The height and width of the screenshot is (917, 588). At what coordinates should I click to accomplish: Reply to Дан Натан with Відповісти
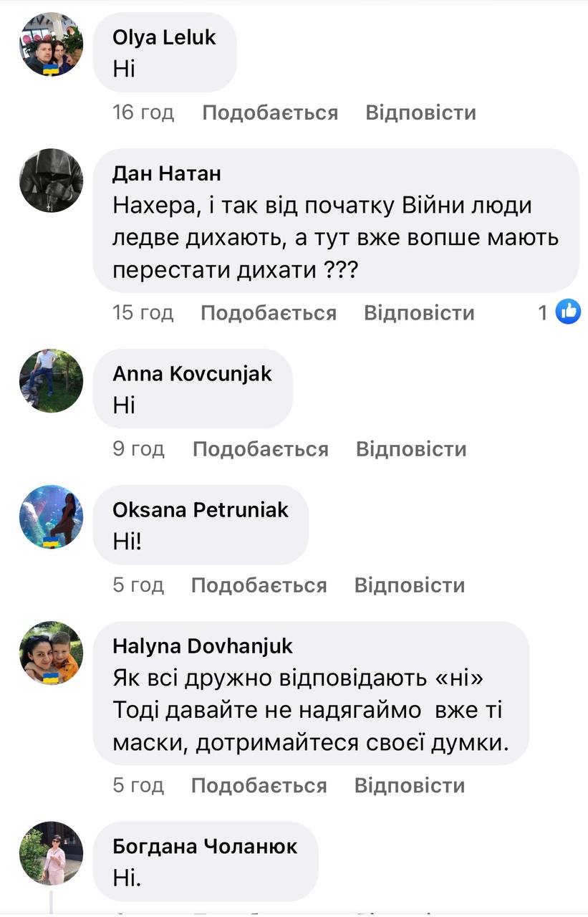pos(419,313)
